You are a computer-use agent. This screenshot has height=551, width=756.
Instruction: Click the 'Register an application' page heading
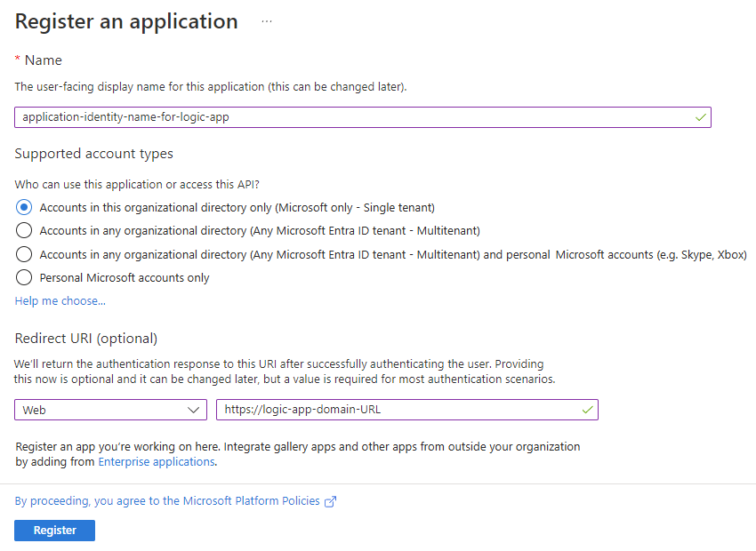(x=125, y=20)
